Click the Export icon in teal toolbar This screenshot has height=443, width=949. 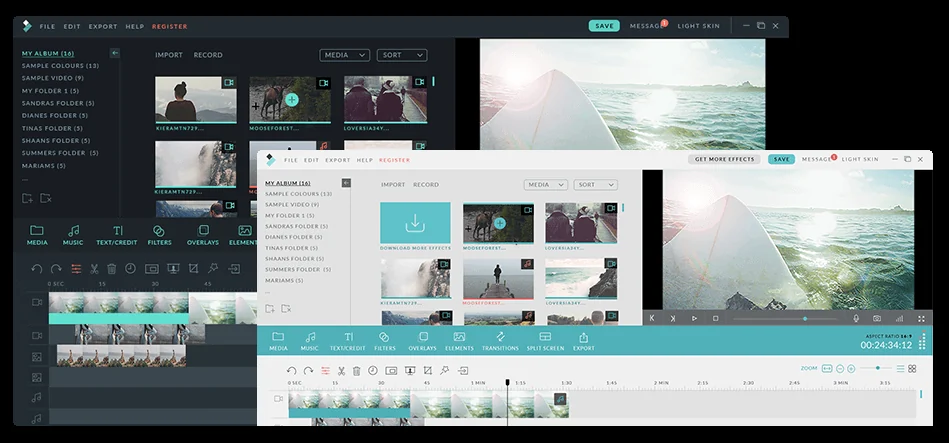pos(583,341)
